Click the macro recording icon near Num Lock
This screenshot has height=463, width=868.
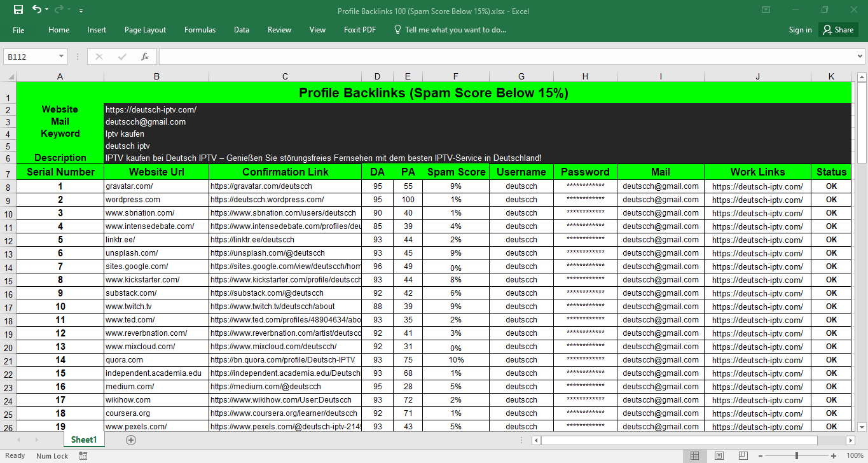[82, 455]
